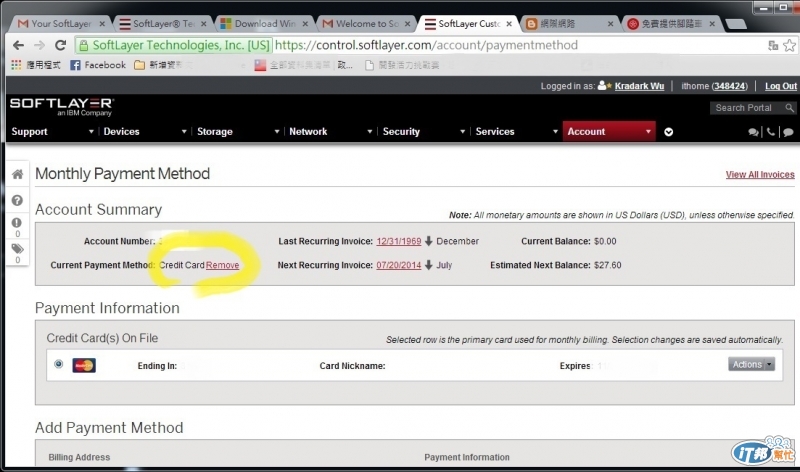This screenshot has width=800, height=472.
Task: Click the browser back arrow
Action: click(x=18, y=45)
